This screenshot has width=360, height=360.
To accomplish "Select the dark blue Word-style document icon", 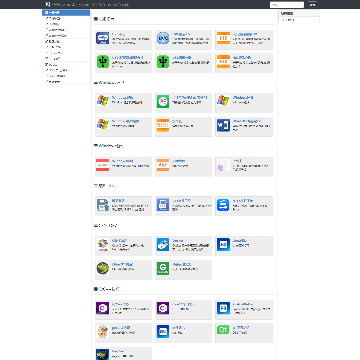I will (x=223, y=125).
